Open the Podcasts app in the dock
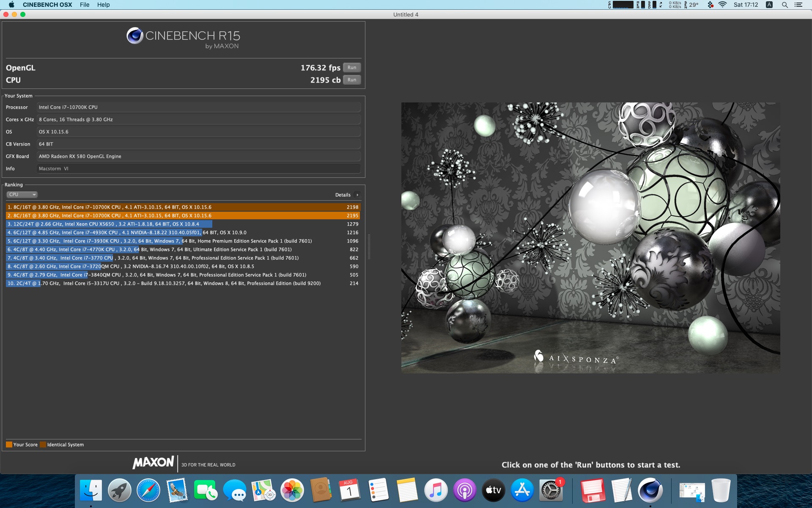The width and height of the screenshot is (812, 508). coord(464,490)
